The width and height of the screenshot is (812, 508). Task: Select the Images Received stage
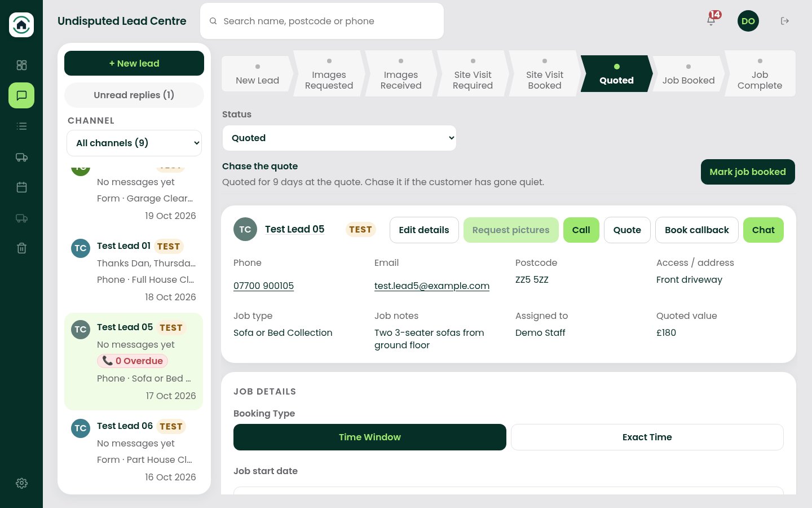tap(401, 74)
